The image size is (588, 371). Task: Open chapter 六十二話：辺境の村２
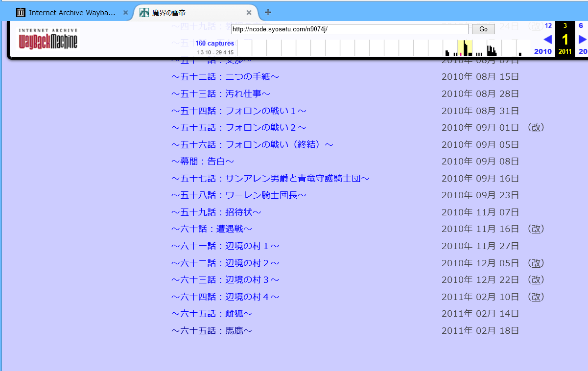(x=225, y=263)
